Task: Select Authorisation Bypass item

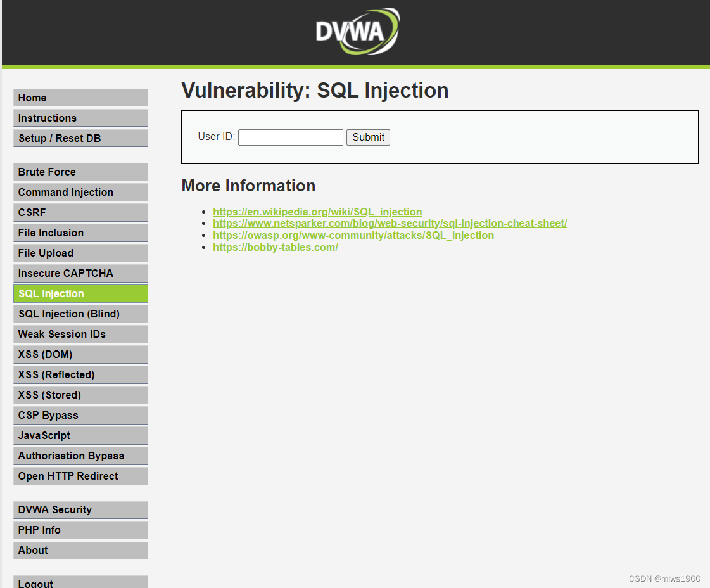Action: [x=80, y=456]
